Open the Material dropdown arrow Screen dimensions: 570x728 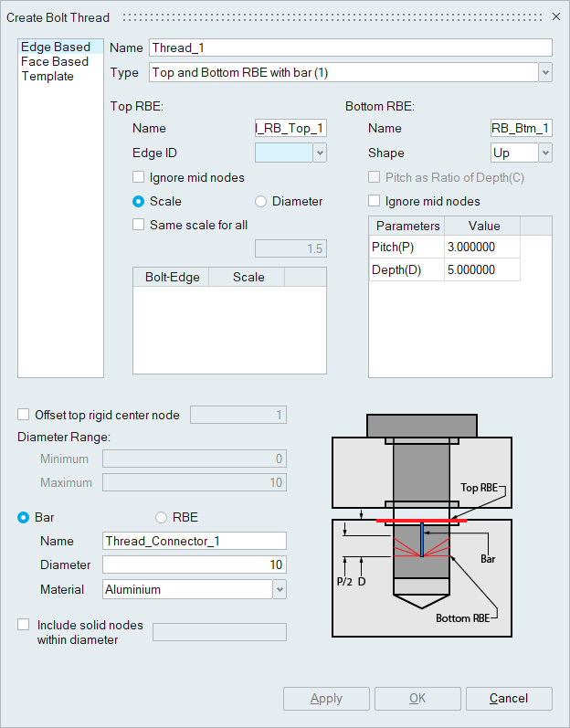coord(280,589)
